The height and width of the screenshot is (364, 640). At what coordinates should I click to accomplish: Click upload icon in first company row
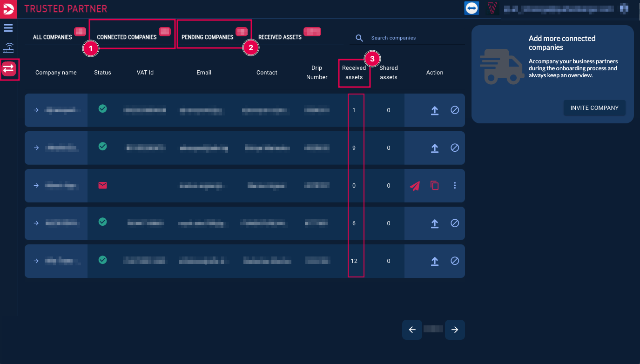pos(434,110)
